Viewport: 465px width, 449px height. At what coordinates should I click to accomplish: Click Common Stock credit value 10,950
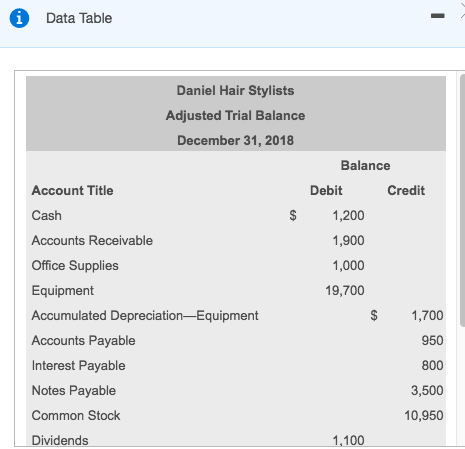[424, 416]
